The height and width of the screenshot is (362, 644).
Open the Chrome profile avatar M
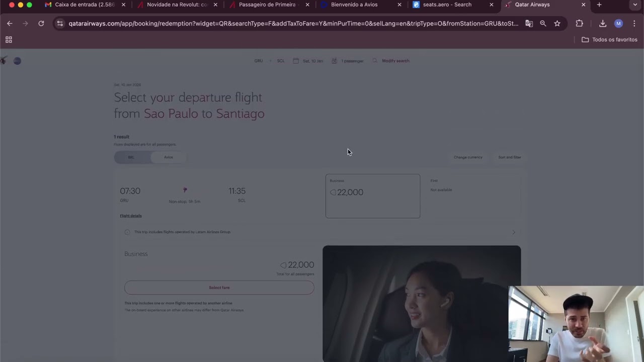(618, 24)
